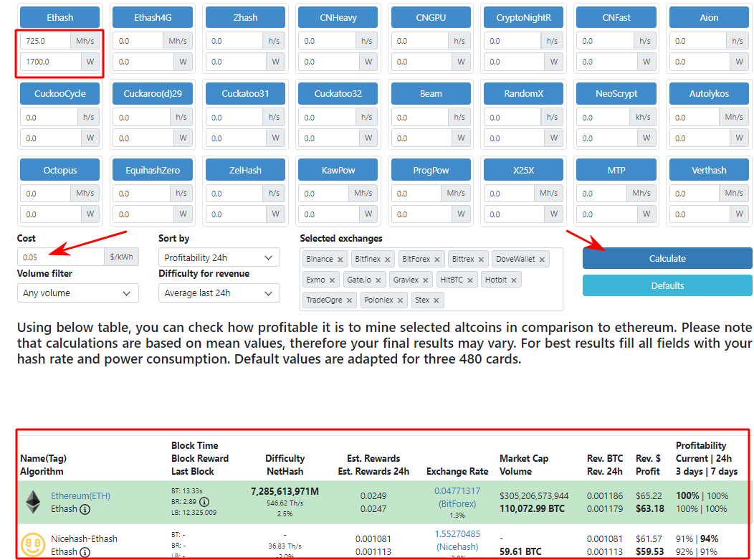The height and width of the screenshot is (560, 754).
Task: Click the electricity Cost input field
Action: [x=61, y=257]
